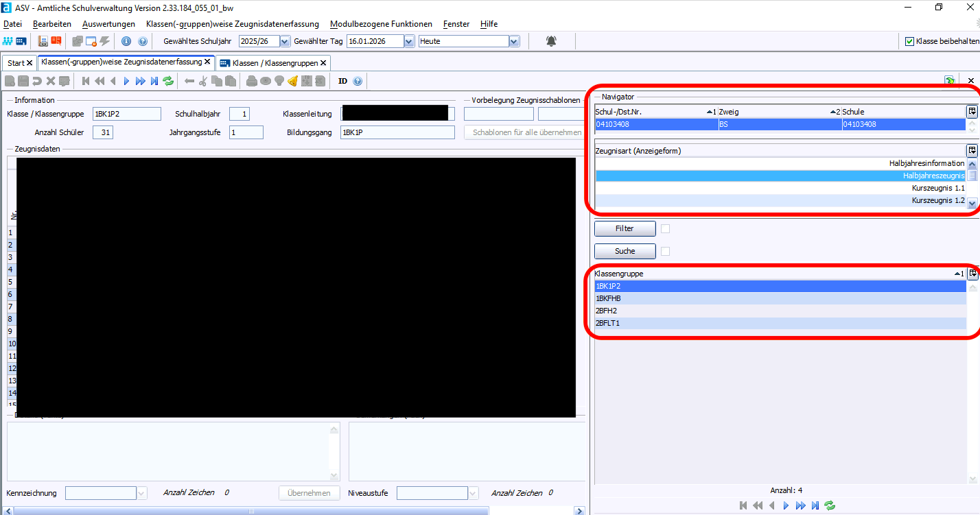Viewport: 980px width, 515px height.
Task: Click the column settings icon for Klassengruppe list
Action: tap(972, 274)
